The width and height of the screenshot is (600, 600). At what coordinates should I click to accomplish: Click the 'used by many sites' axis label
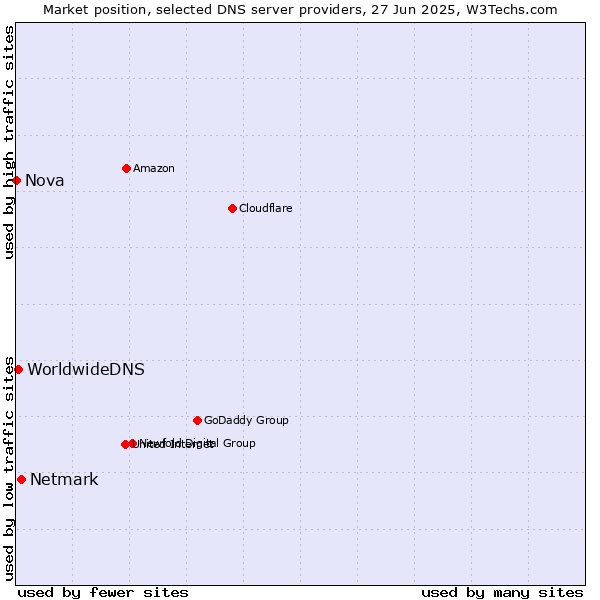click(502, 593)
